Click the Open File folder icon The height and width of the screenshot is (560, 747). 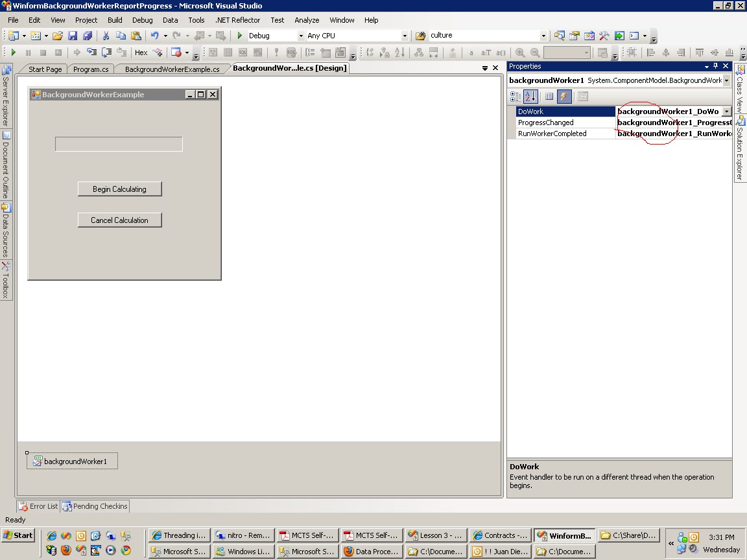[58, 36]
